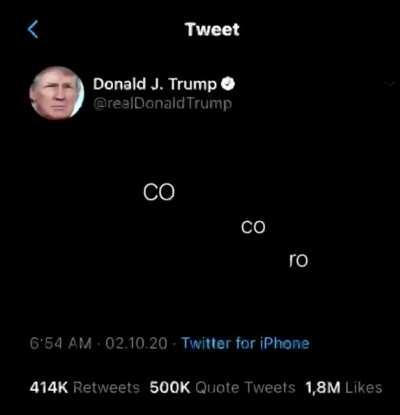Click the 1,8M likes count
This screenshot has width=400, height=415.
click(x=323, y=388)
